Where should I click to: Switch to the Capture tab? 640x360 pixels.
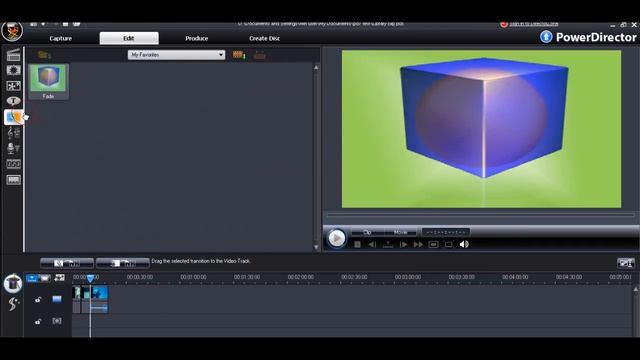[x=60, y=38]
